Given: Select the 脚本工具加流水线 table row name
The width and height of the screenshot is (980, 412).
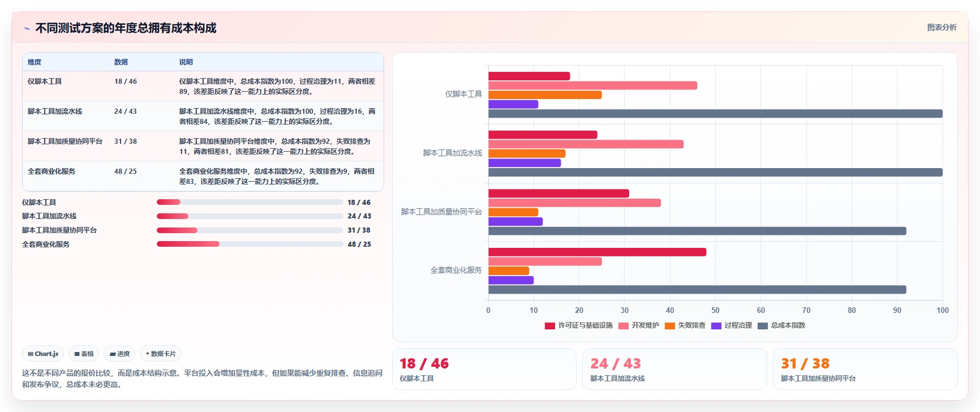Looking at the screenshot, I should point(55,111).
